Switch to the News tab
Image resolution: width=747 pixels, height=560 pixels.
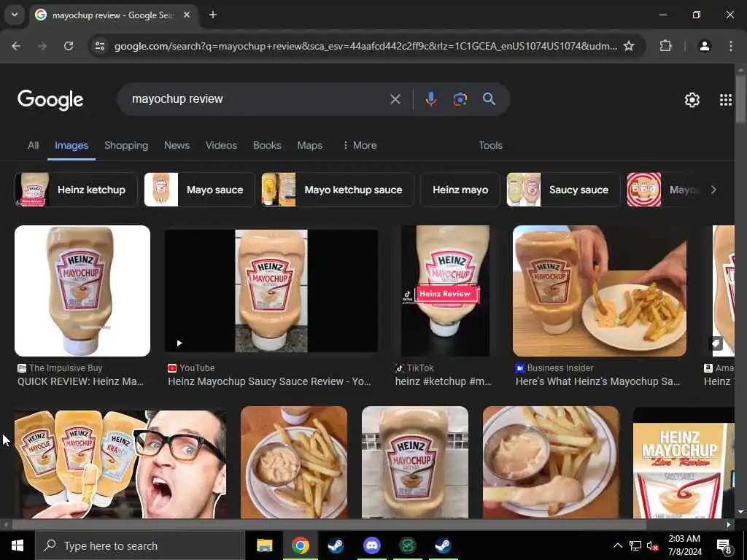click(x=177, y=145)
